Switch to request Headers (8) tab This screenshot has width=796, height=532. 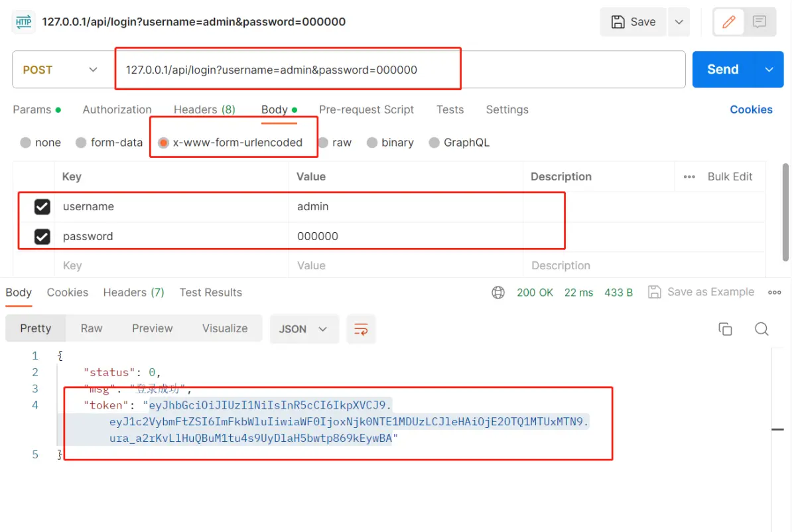[x=204, y=110]
